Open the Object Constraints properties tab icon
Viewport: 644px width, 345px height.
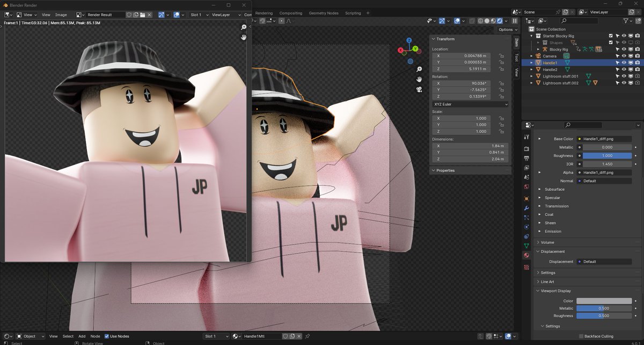point(526,236)
